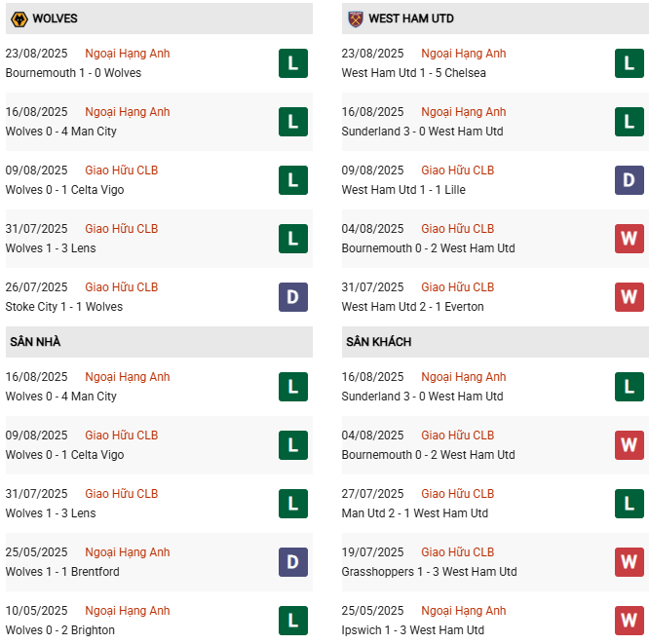Viewport: 649px width, 644px height.
Task: Click the W badge for Grasshoppers 1-3 West Ham
Action: [x=629, y=562]
